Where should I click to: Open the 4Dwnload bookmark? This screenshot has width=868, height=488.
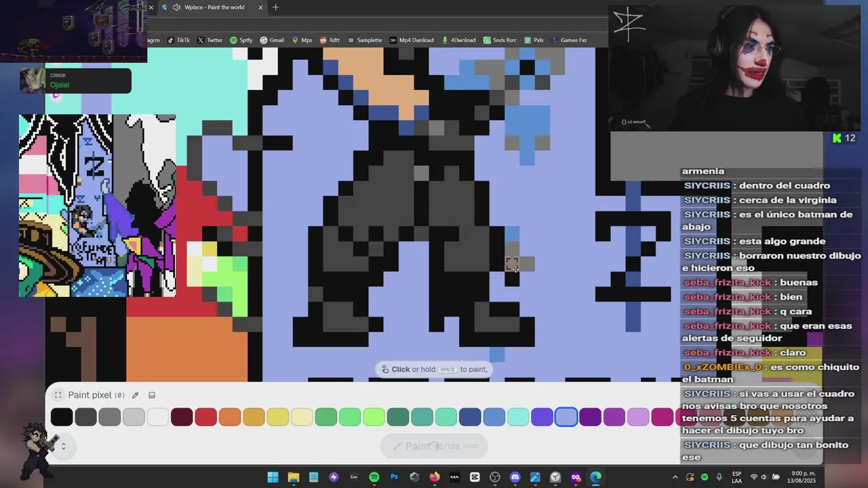click(x=458, y=40)
